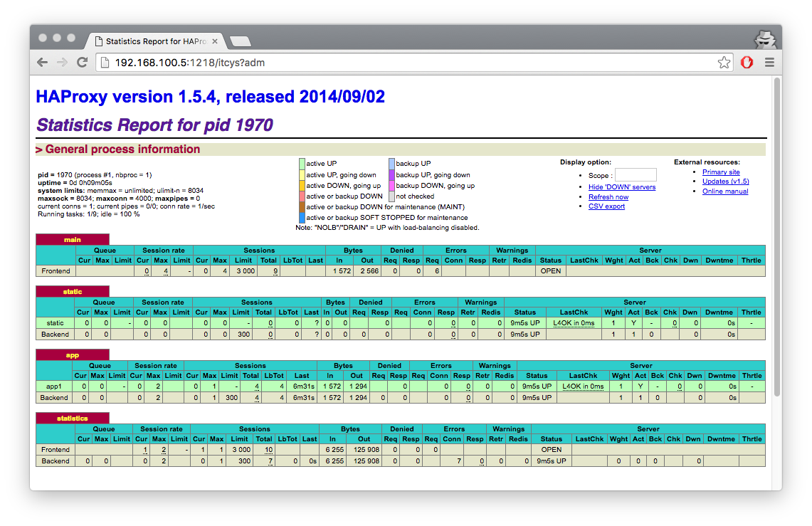Click the Statistics Report for pid 1970 heading
This screenshot has width=812, height=526.
[x=155, y=125]
